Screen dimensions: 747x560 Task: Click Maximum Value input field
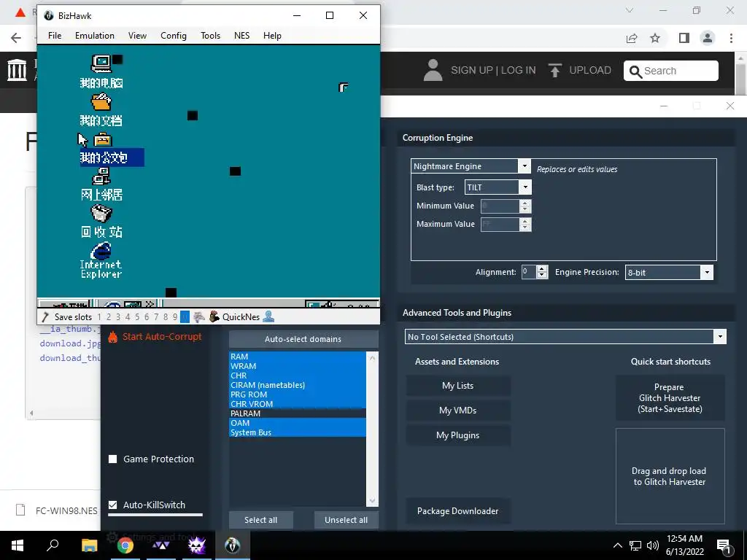pyautogui.click(x=500, y=225)
